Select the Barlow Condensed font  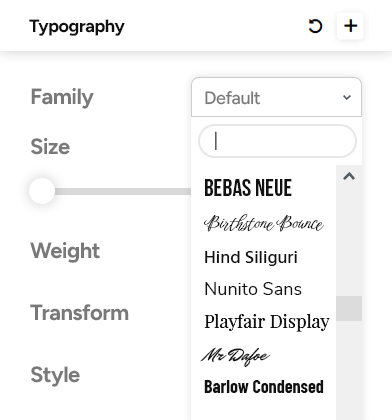tap(264, 387)
